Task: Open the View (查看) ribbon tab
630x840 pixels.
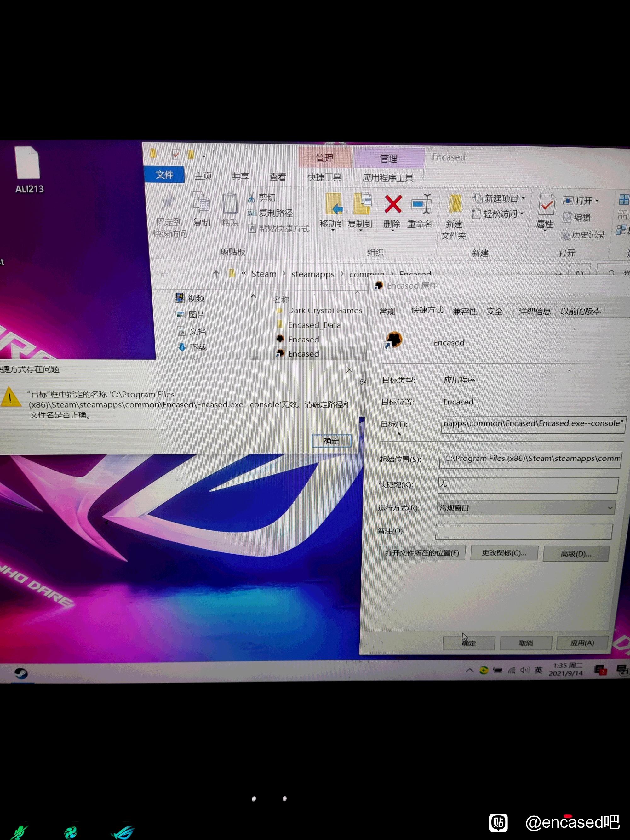Action: point(278,177)
